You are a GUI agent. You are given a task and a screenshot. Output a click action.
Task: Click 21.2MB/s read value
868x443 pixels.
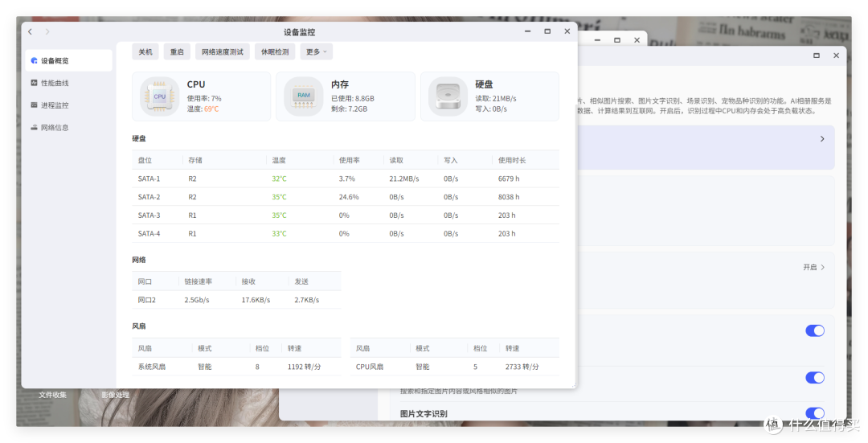pos(404,178)
